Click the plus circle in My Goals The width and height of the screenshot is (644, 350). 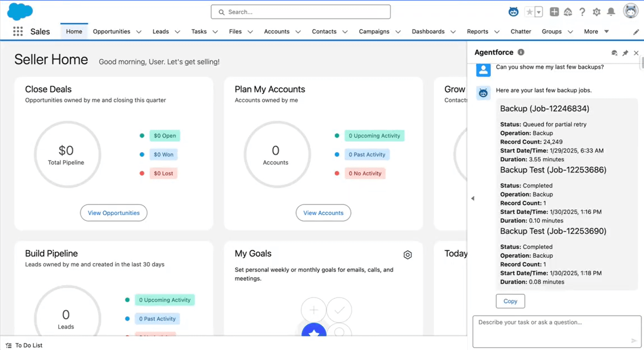click(x=314, y=310)
